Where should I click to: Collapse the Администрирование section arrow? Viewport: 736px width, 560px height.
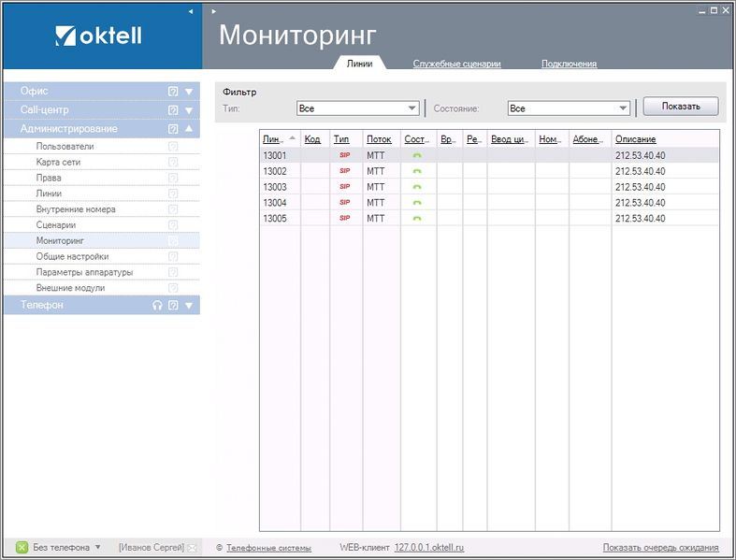pos(189,129)
